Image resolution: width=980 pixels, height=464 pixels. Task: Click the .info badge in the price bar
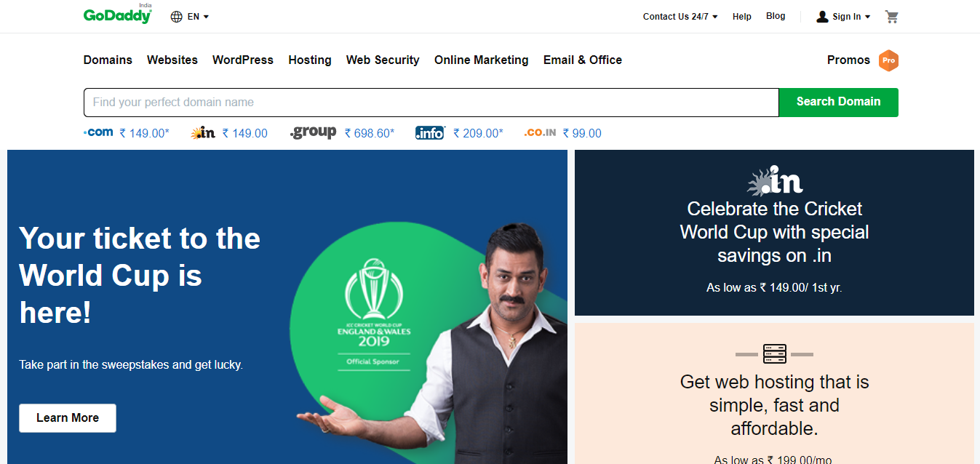(429, 132)
